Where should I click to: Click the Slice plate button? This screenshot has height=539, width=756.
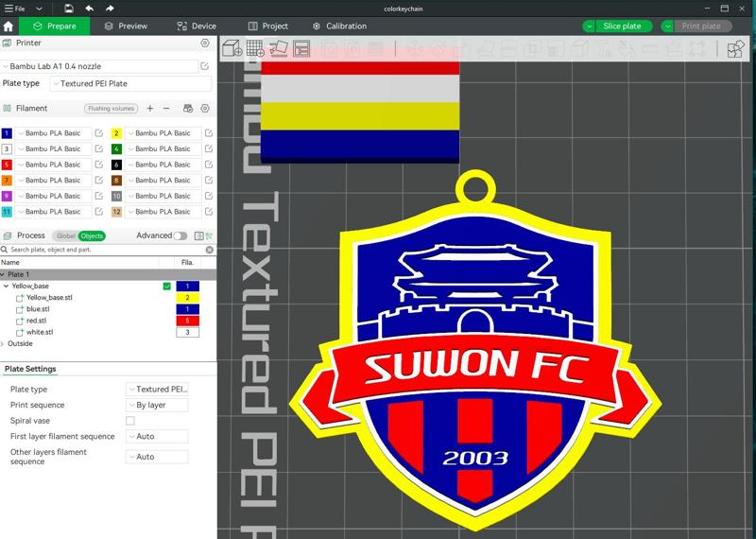coord(622,26)
